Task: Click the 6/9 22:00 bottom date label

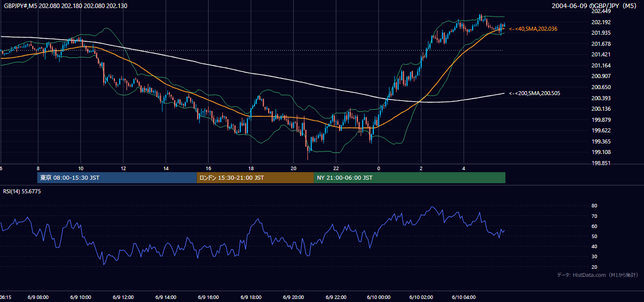Action: (336, 297)
